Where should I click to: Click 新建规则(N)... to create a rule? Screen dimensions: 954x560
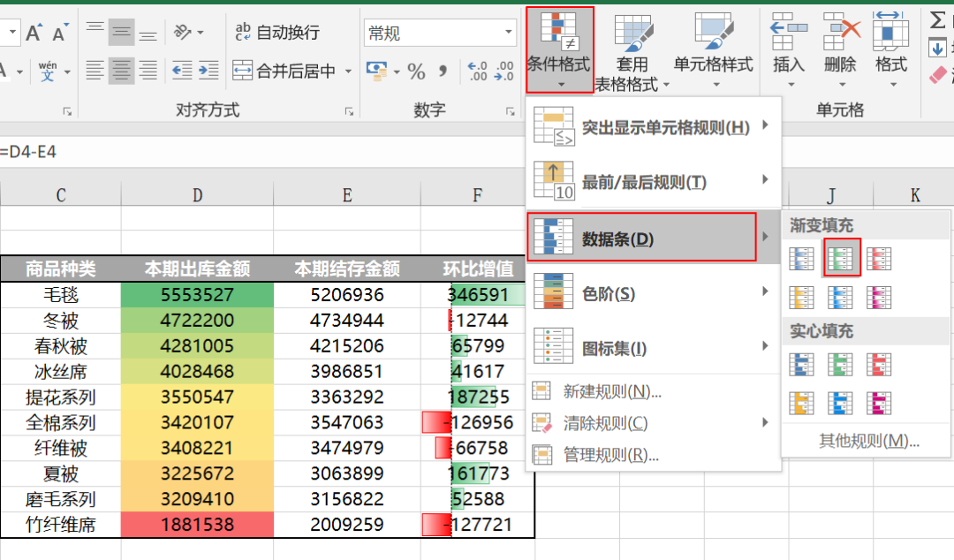[x=654, y=391]
